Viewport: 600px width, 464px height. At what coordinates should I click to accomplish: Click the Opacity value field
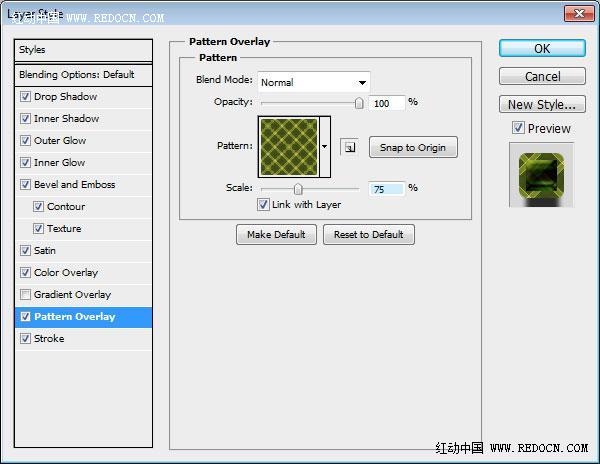click(x=386, y=103)
